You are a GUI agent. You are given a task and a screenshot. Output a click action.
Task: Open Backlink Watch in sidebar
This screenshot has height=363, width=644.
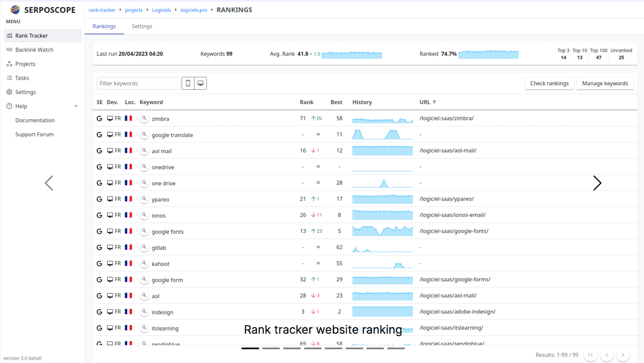pyautogui.click(x=42, y=49)
